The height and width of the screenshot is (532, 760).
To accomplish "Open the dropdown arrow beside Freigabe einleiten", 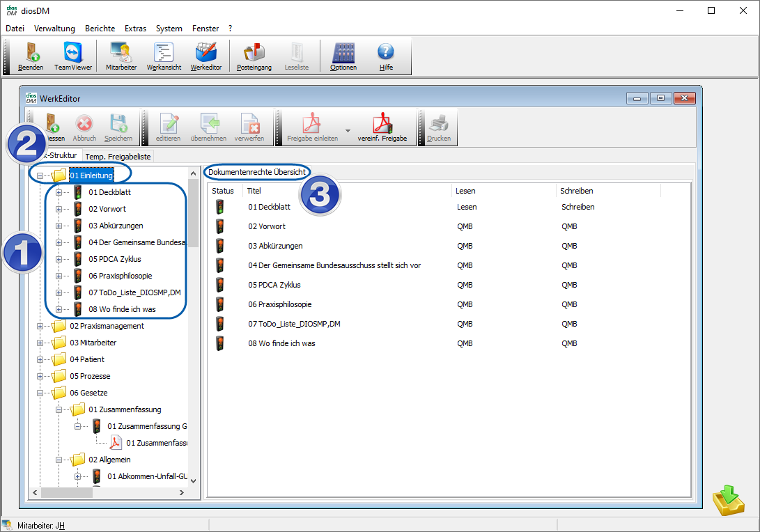I will (348, 130).
